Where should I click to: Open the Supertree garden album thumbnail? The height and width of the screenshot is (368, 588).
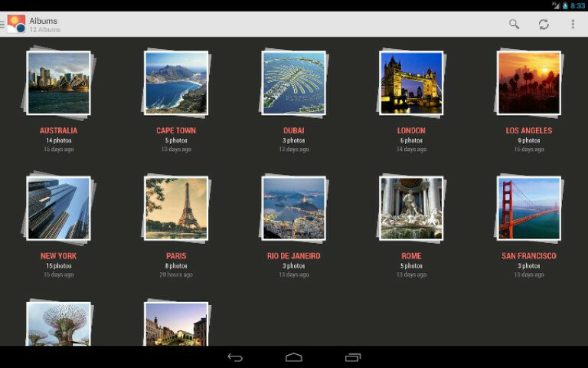[58, 324]
